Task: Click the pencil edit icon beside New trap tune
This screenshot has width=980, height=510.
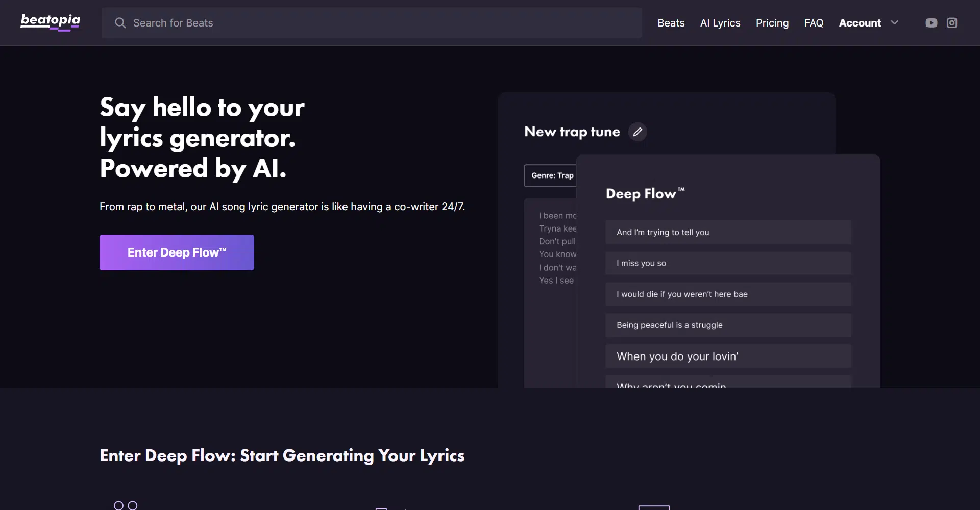Action: coord(638,132)
